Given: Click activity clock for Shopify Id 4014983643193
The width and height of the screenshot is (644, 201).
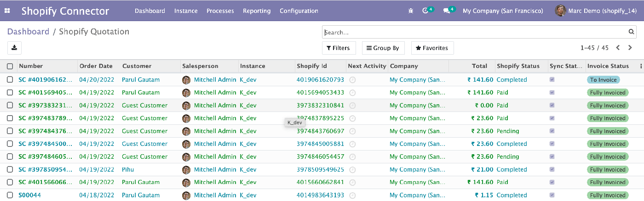Looking at the screenshot, I should tap(352, 195).
